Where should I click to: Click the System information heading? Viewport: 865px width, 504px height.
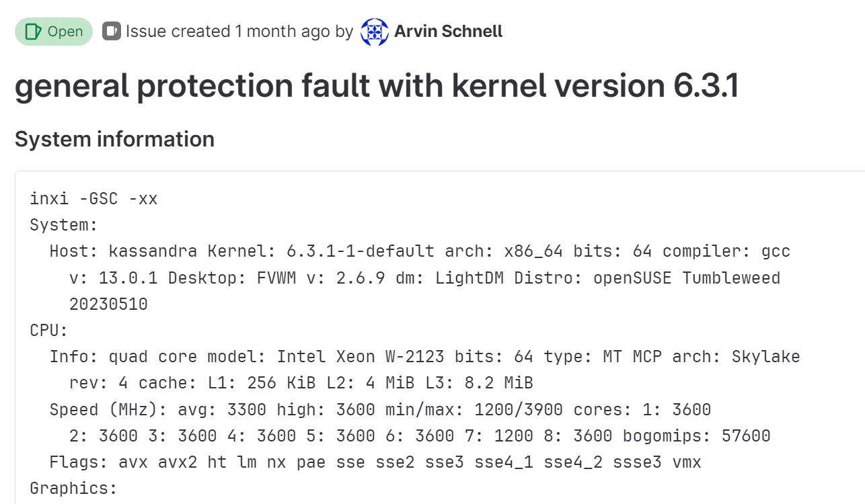click(115, 139)
